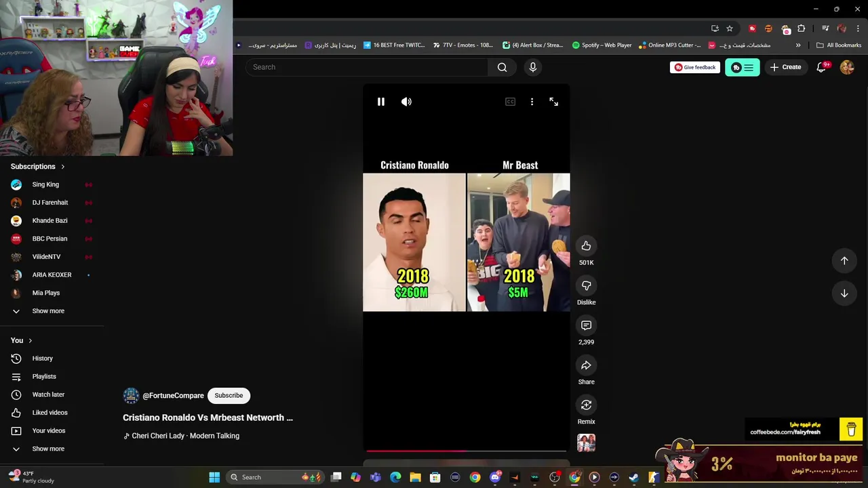Expand the bookmarks overflow chevron

798,45
